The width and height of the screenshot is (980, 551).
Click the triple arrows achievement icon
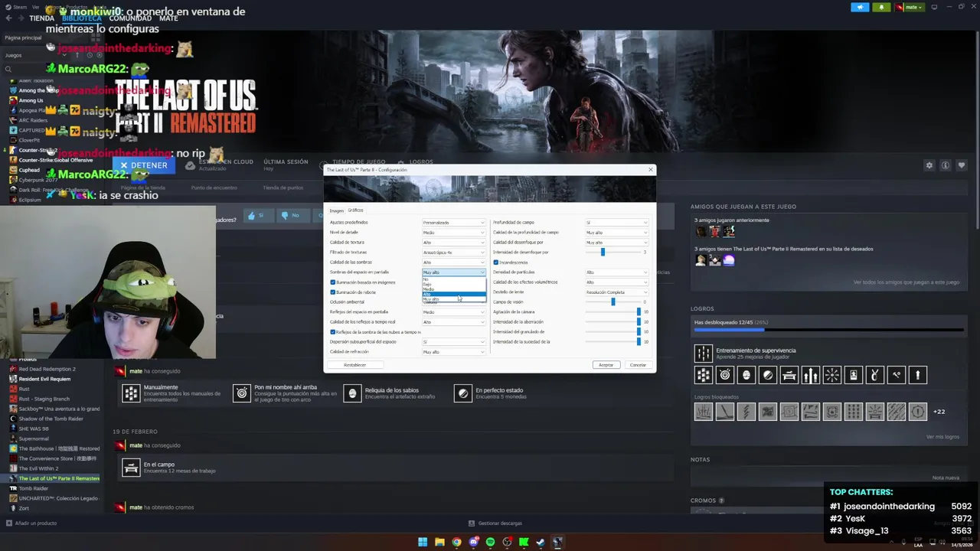(811, 375)
